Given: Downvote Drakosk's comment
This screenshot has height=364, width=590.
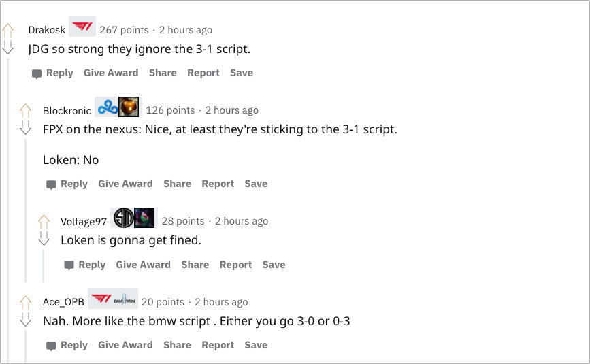Looking at the screenshot, I should (8, 48).
